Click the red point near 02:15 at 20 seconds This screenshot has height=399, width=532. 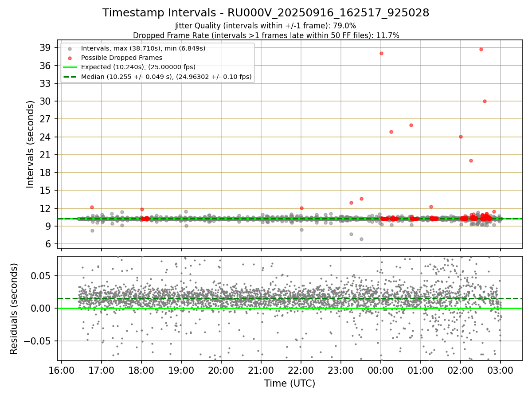471,160
